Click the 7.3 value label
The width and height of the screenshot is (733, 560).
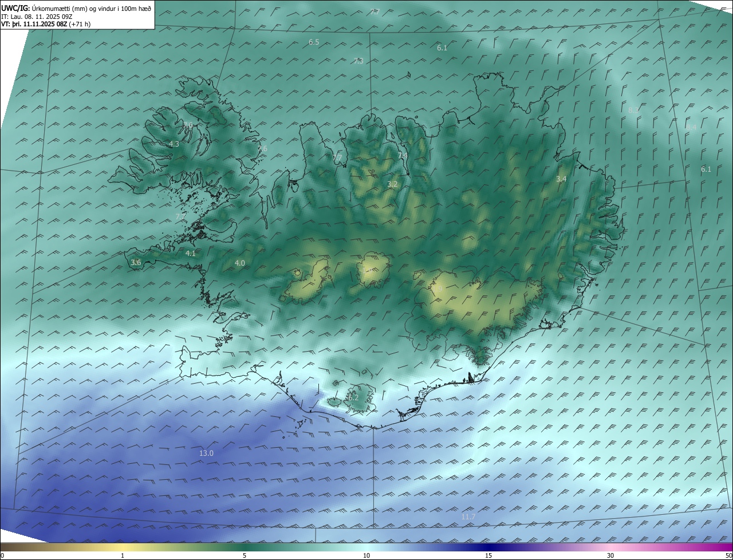pyautogui.click(x=358, y=61)
